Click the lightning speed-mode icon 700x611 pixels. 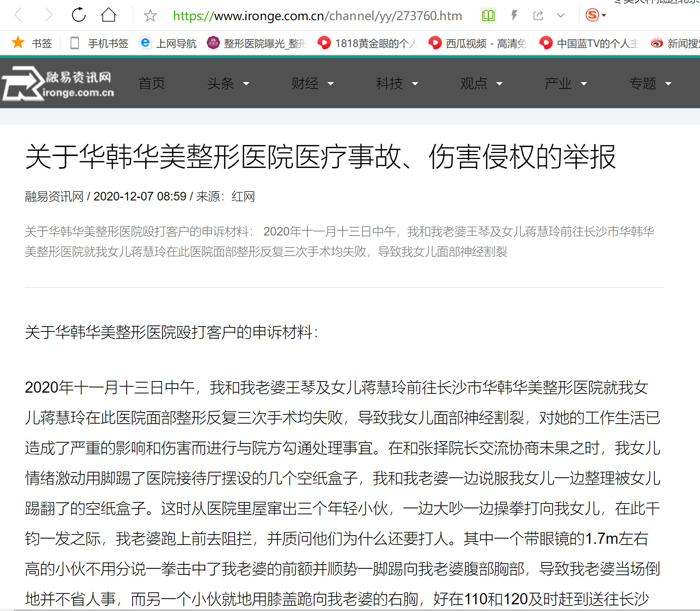tap(514, 15)
